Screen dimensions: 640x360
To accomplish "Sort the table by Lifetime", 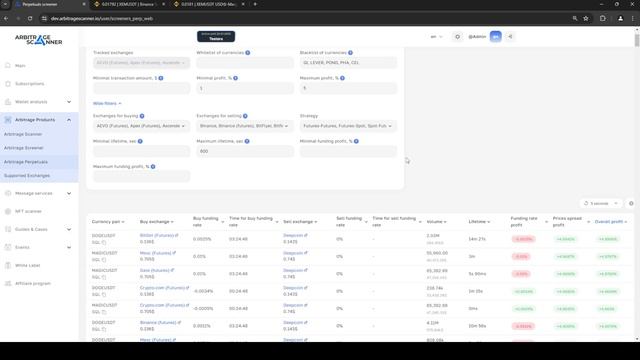I will [479, 222].
